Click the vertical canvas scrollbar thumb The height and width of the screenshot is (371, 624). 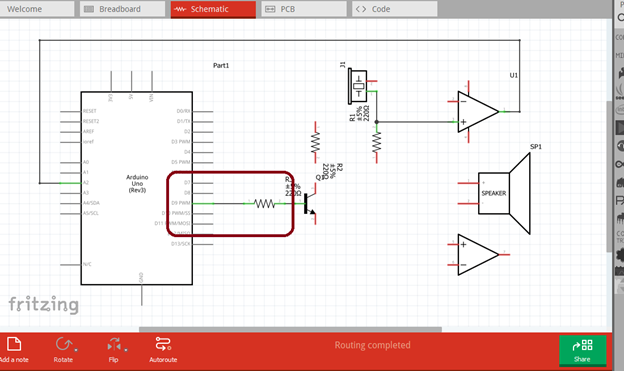pyautogui.click(x=609, y=176)
